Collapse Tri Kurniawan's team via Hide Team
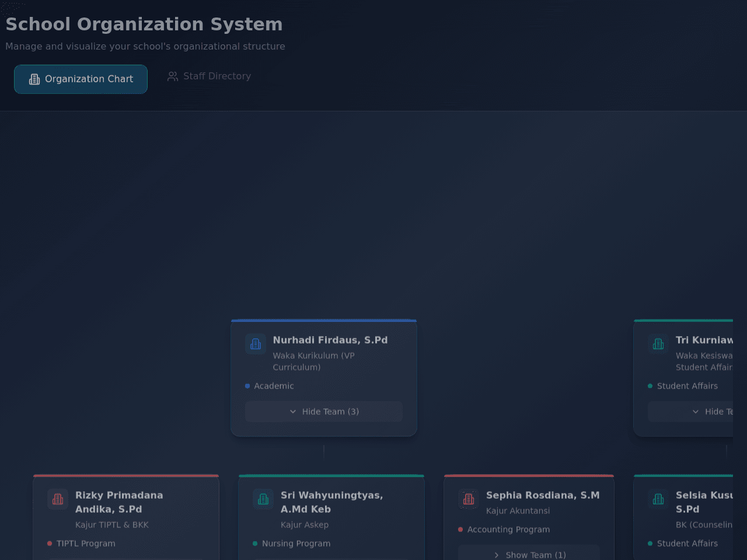The height and width of the screenshot is (560, 747). [690, 412]
